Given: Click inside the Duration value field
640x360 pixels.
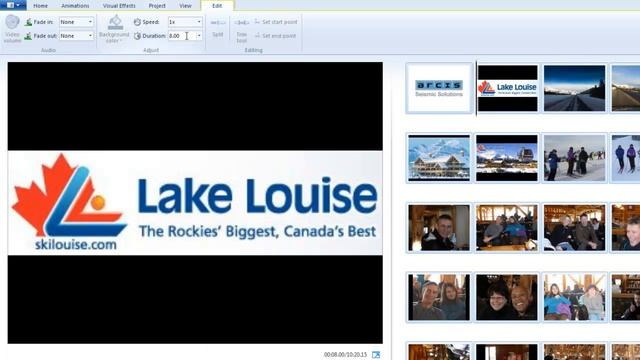Looking at the screenshot, I should 181,36.
